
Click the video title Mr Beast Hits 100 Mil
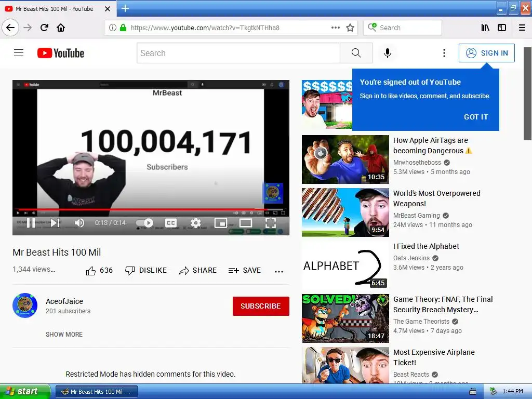tap(57, 252)
